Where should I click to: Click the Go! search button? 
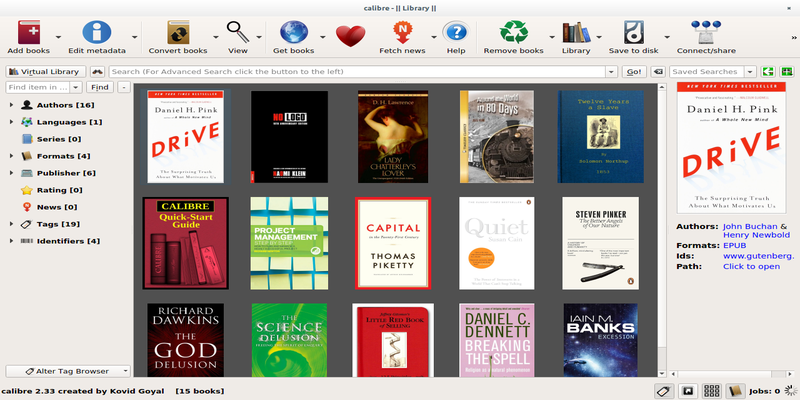click(x=634, y=71)
